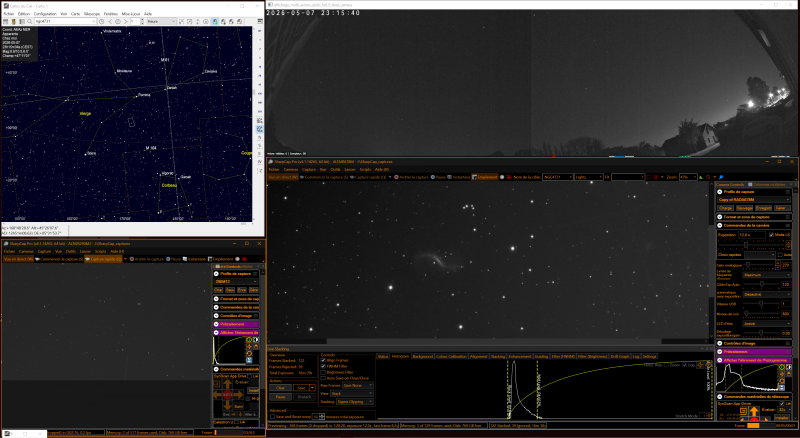Adjust Vitesse USB slider in camera controls
Viewport: 800px width, 438px height.
click(x=761, y=303)
